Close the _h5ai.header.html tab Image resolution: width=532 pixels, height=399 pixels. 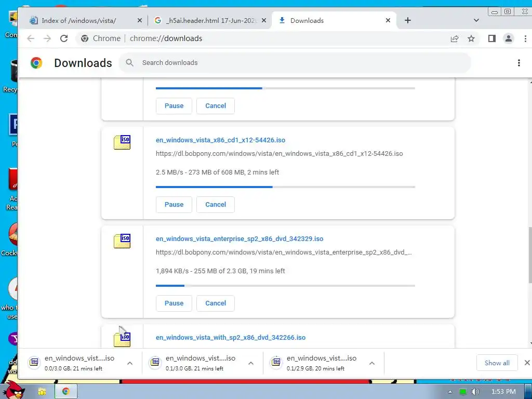pos(264,21)
